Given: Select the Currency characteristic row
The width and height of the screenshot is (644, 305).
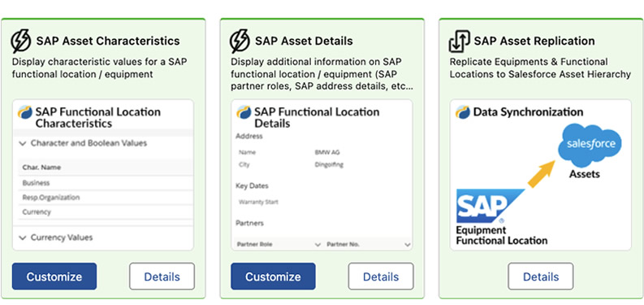Looking at the screenshot, I should click(106, 212).
